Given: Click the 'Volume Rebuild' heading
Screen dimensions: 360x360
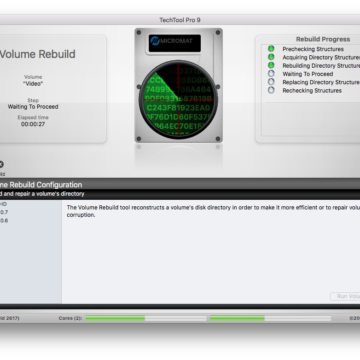Looking at the screenshot, I should click(x=37, y=54).
